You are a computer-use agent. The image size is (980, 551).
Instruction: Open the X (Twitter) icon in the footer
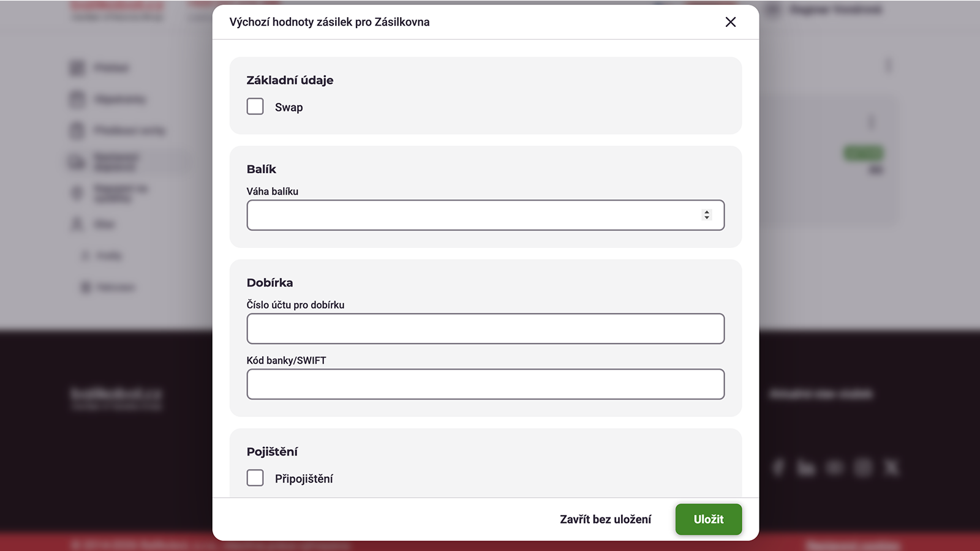pyautogui.click(x=891, y=468)
